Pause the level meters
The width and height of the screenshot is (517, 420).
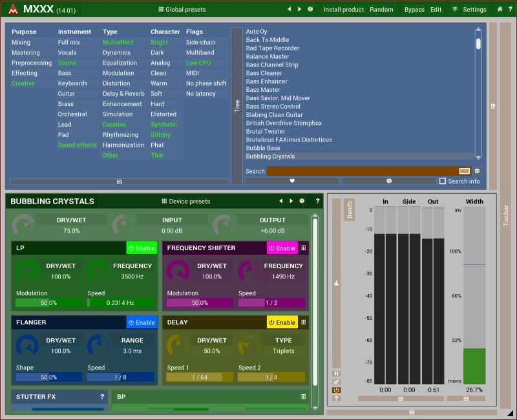pos(336,373)
